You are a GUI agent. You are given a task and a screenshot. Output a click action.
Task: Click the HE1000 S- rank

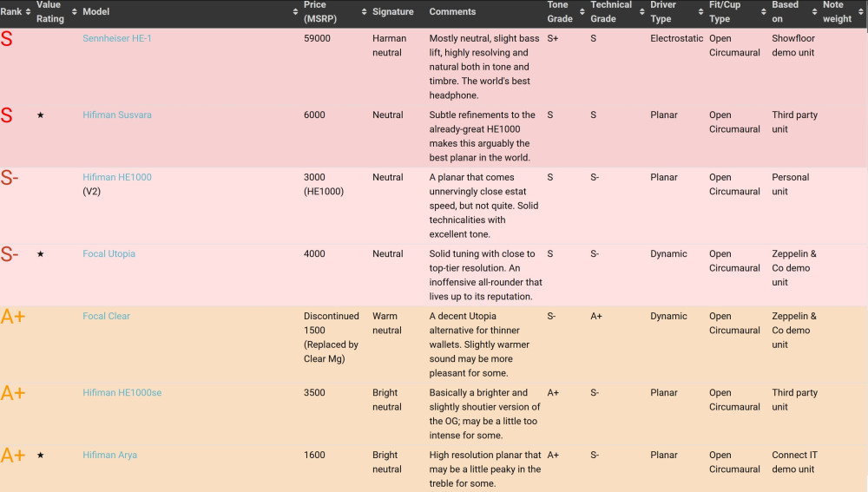[x=10, y=178]
